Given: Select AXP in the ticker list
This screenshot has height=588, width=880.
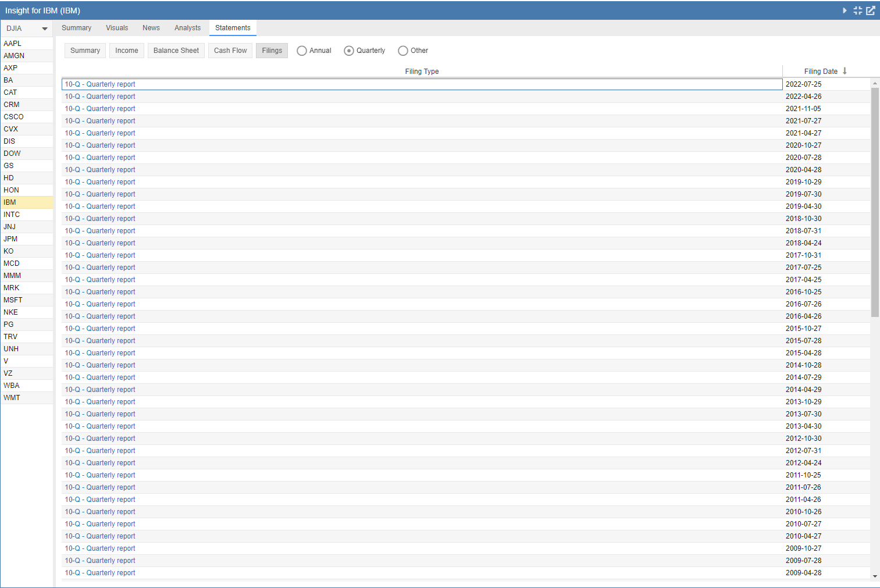Looking at the screenshot, I should tap(27, 68).
